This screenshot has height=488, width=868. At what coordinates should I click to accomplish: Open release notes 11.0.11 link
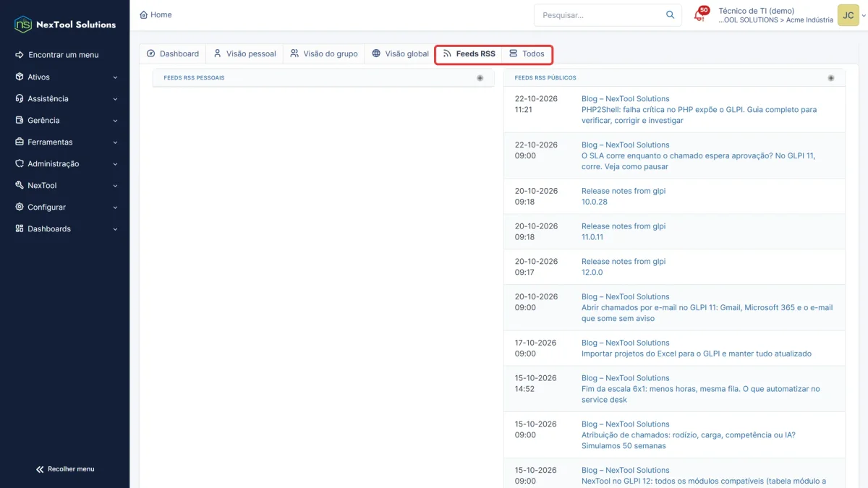click(x=592, y=237)
